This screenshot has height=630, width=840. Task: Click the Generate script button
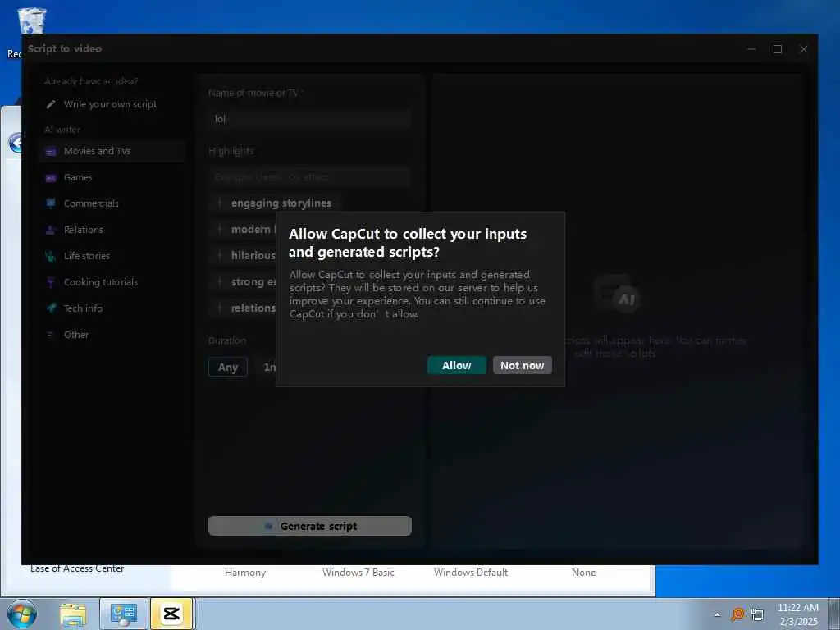(309, 526)
